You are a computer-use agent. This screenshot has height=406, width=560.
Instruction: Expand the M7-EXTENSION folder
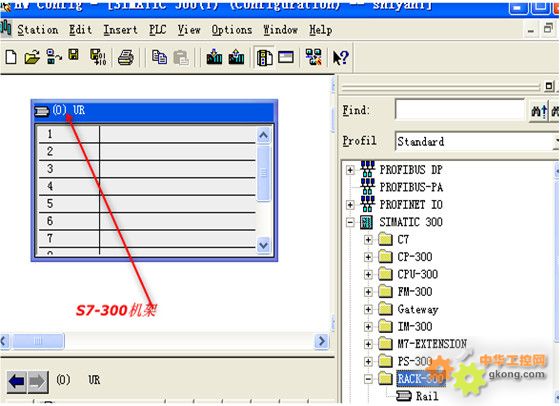click(368, 344)
